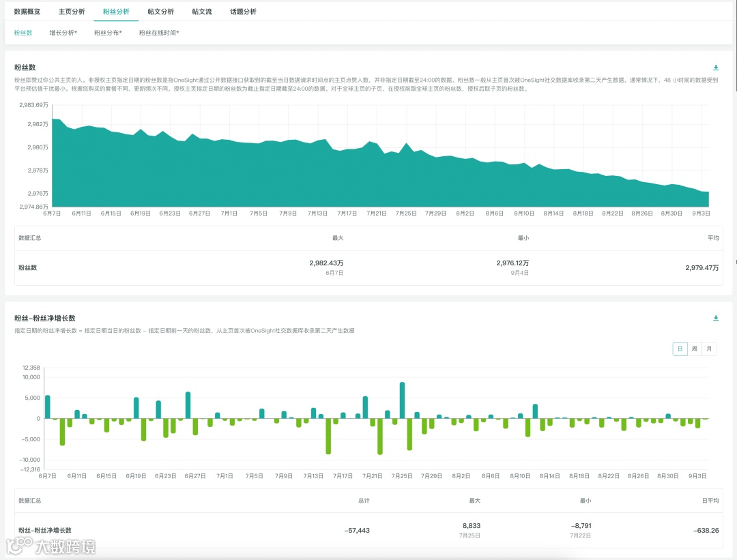
Task: Click the 粉丝数 section heading above area chart
Action: [x=25, y=67]
